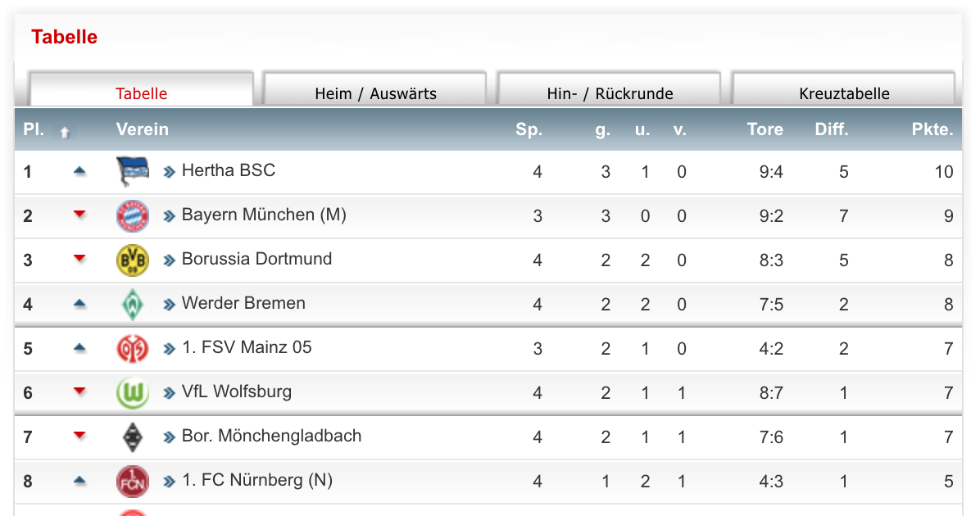Click the up trend arrow for Hertha BSC
The width and height of the screenshot is (980, 516).
click(x=79, y=171)
